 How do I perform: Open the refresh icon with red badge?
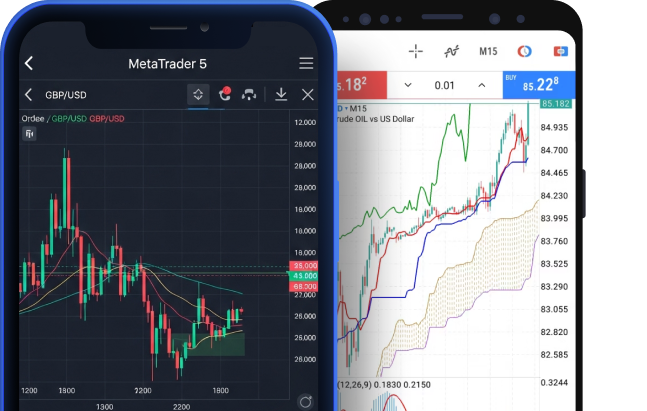pyautogui.click(x=224, y=94)
